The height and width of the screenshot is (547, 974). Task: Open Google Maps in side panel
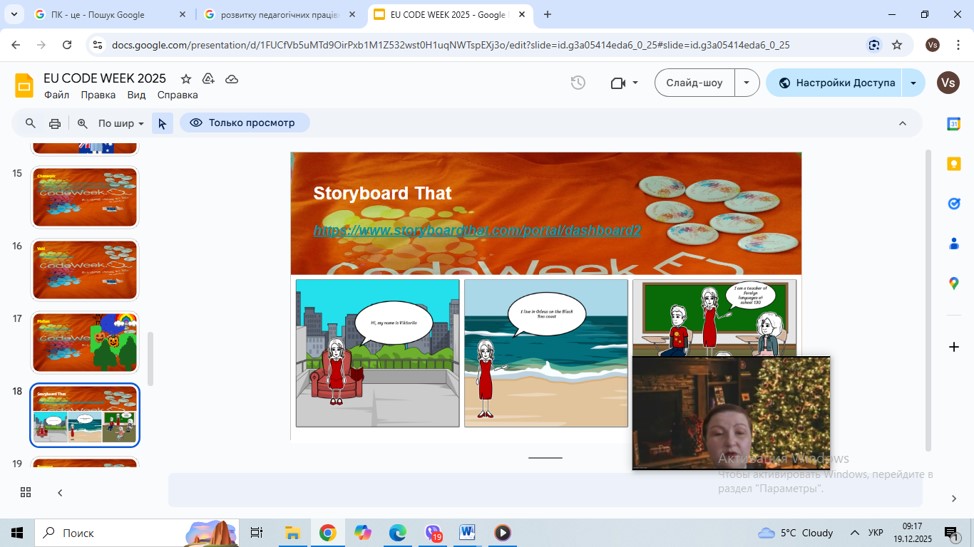(953, 284)
